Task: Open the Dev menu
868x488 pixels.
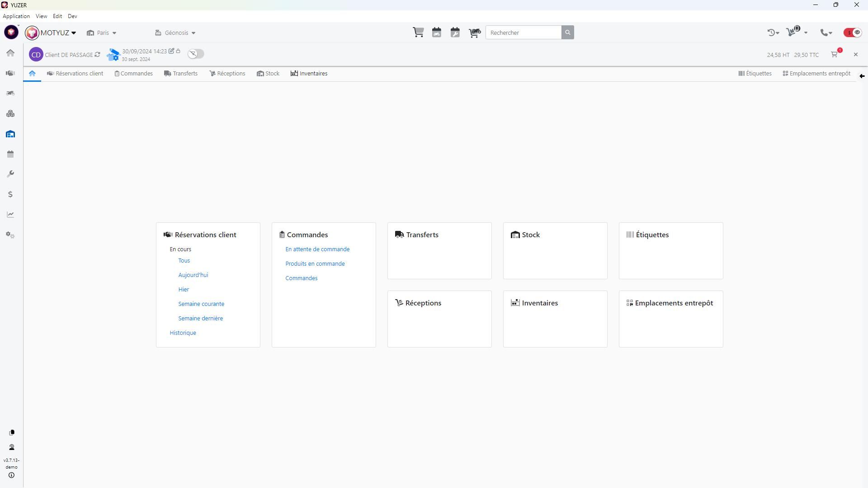Action: [x=72, y=16]
